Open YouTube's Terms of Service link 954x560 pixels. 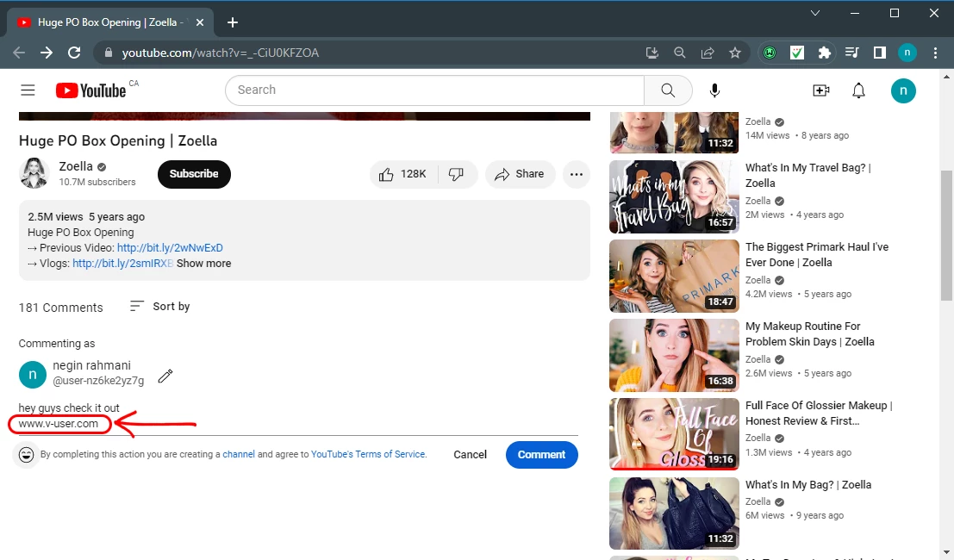click(368, 454)
